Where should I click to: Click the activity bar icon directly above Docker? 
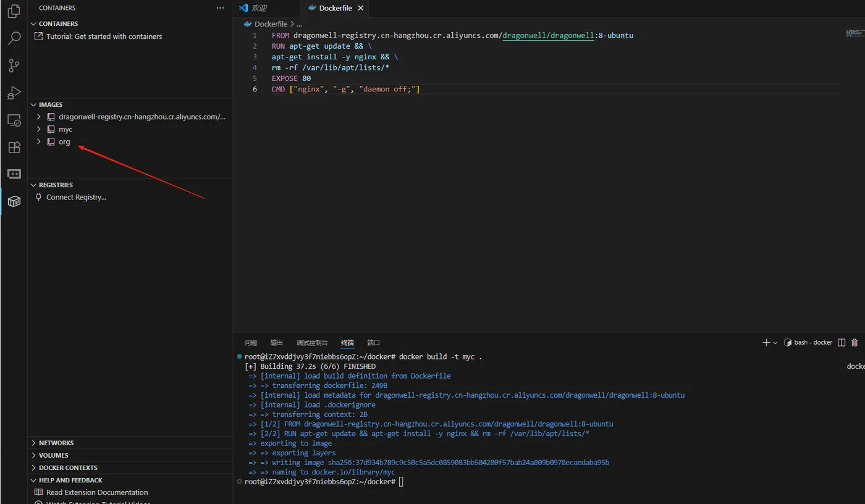tap(14, 174)
